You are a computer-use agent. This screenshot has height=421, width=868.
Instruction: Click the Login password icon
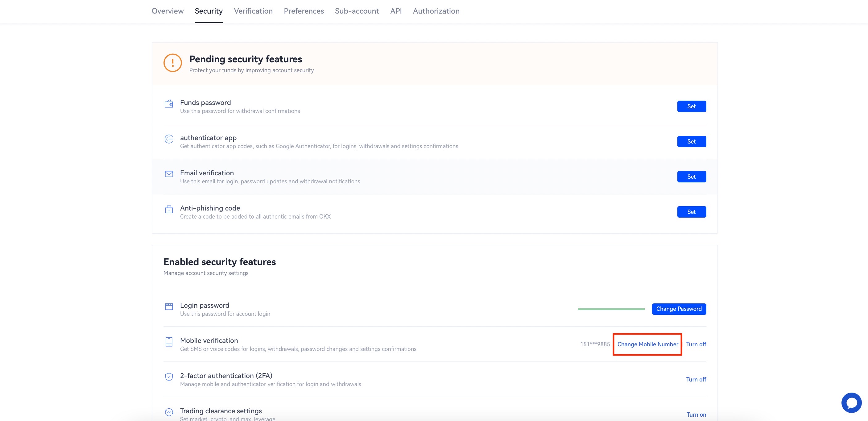[169, 306]
